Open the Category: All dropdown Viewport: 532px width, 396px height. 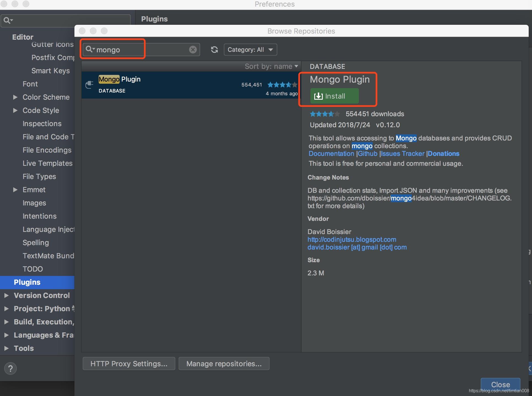pyautogui.click(x=250, y=50)
